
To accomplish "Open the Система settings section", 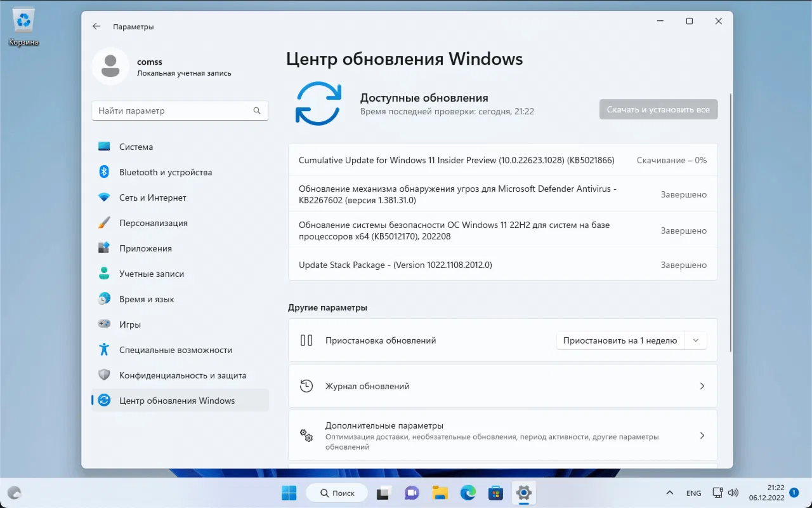I will (x=180, y=147).
